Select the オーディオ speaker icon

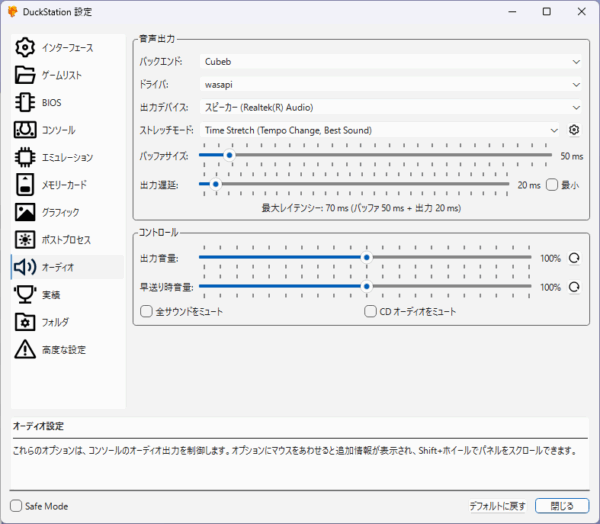point(25,267)
